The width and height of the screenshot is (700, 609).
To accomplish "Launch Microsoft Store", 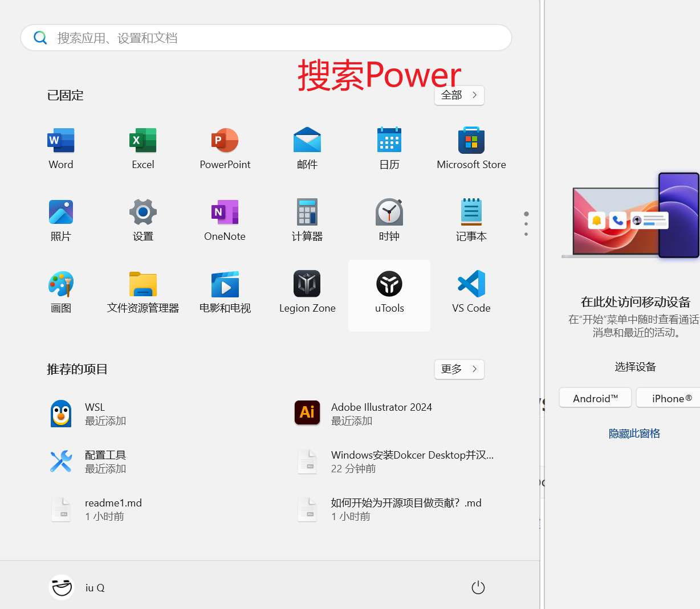I will [x=471, y=149].
